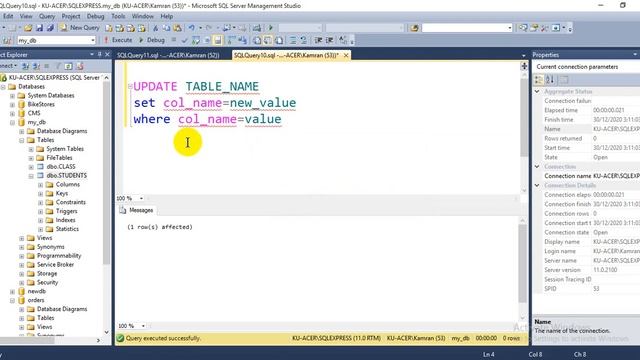
Task: Uncomment the selected lines icon
Action: click(x=304, y=40)
